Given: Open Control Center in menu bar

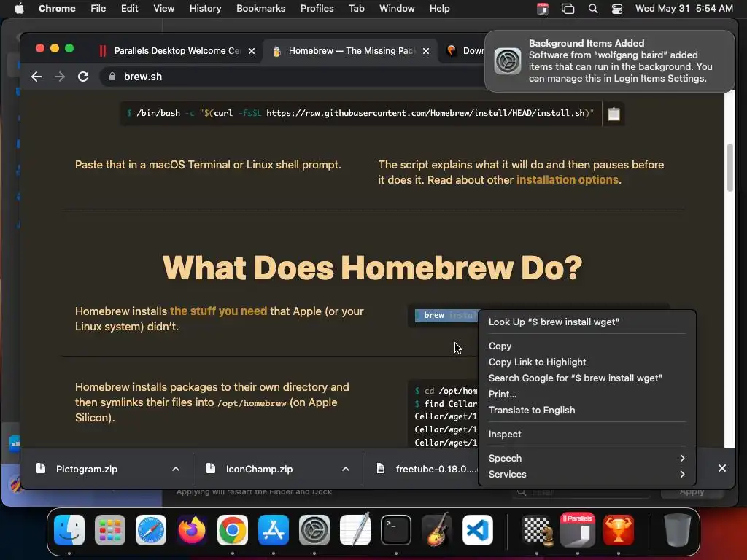Looking at the screenshot, I should tap(617, 9).
